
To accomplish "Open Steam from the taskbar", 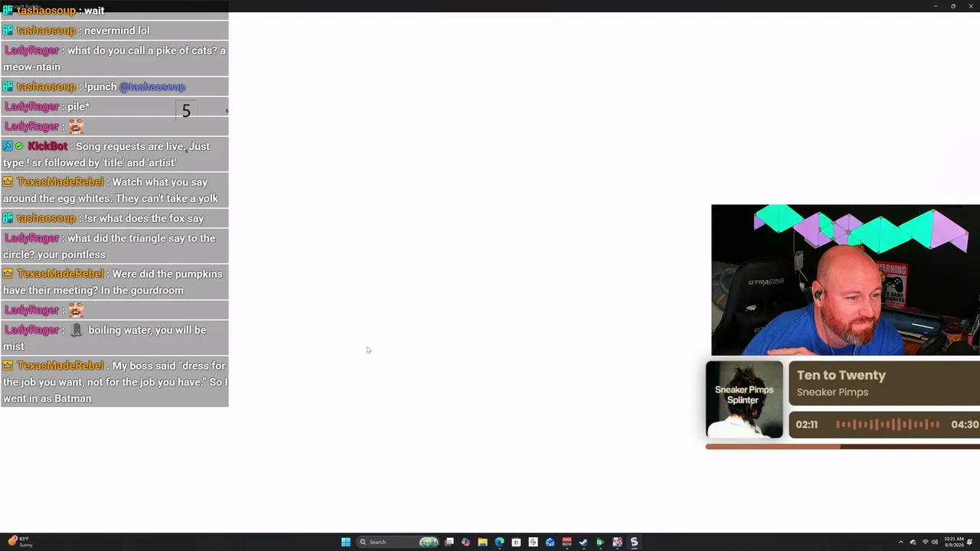I will tap(583, 542).
